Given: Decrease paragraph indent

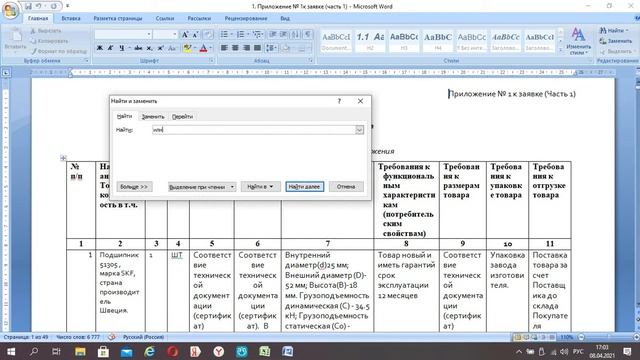Looking at the screenshot, I should click(x=273, y=35).
